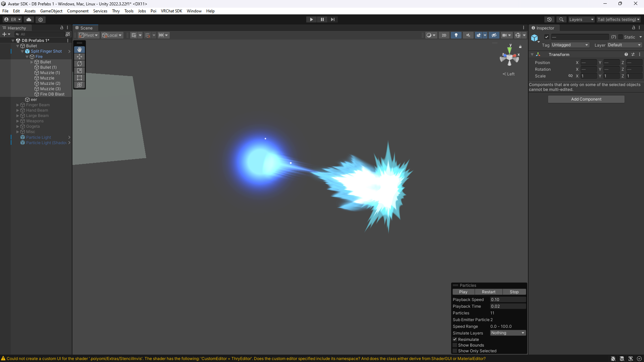This screenshot has height=362, width=644.
Task: Enable the Show Bounds checkbox
Action: coord(455,345)
